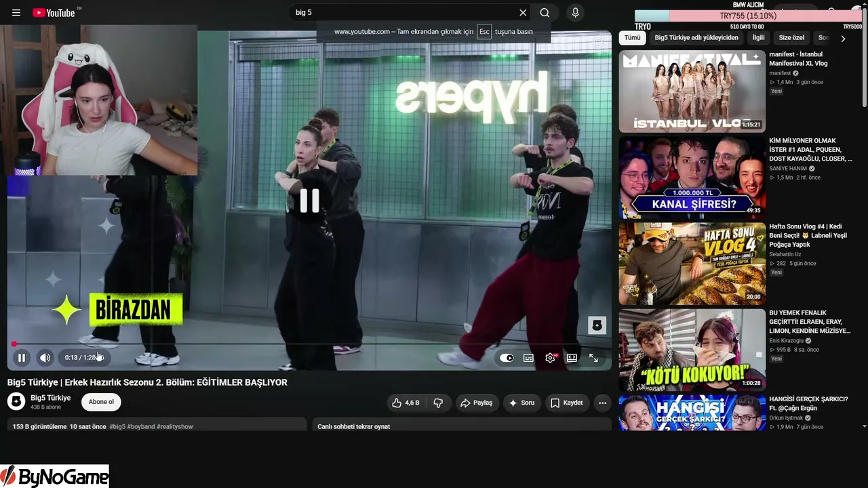Open the Big5 Türkiye channel avatar
The width and height of the screenshot is (868, 488).
pos(16,401)
